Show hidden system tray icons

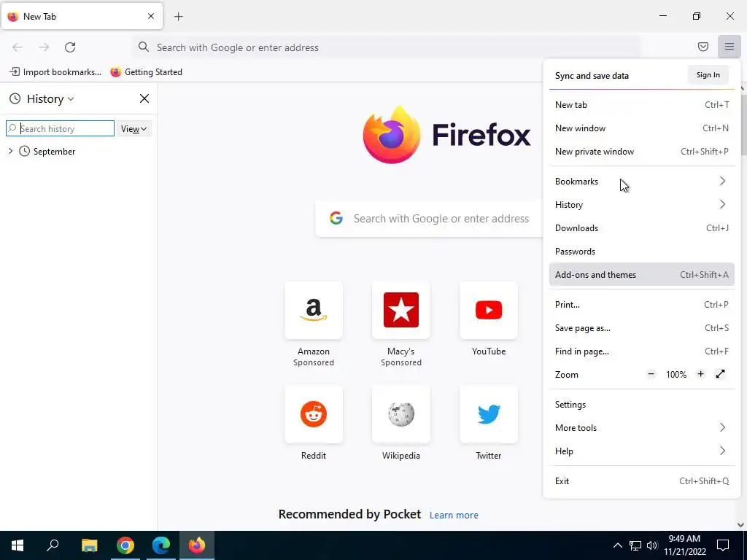pyautogui.click(x=617, y=545)
